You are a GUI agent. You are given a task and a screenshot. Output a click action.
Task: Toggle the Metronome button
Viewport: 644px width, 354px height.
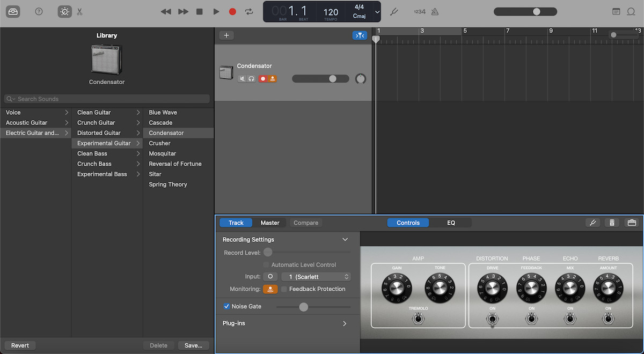pos(435,11)
